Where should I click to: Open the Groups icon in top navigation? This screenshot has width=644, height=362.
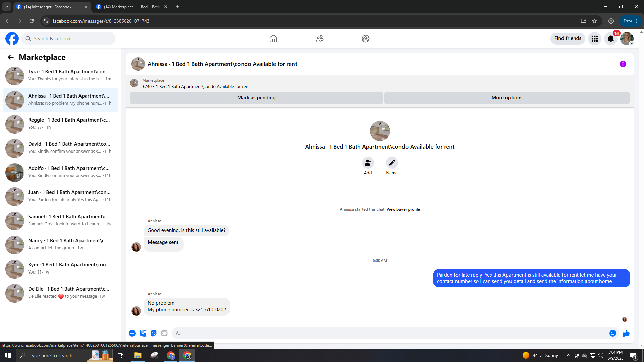(366, 39)
